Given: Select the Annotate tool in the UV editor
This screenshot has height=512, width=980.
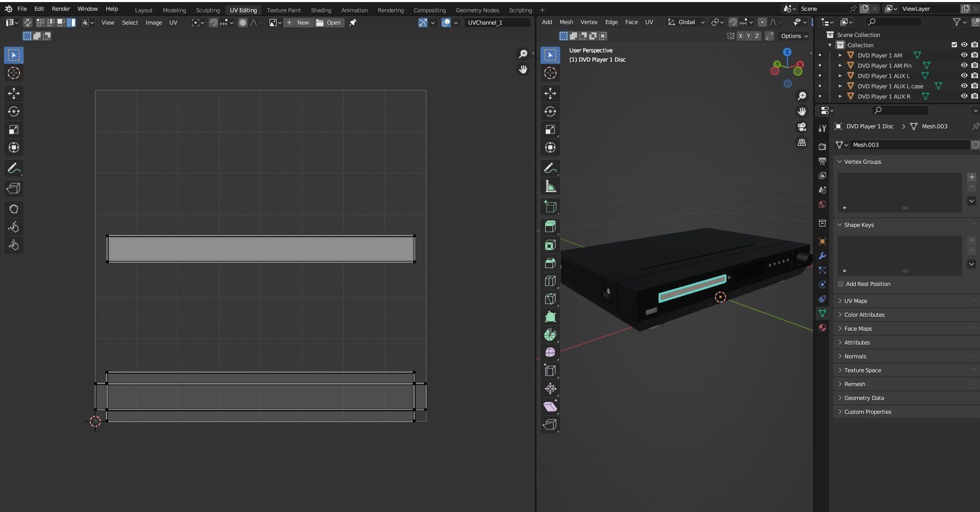Looking at the screenshot, I should 14,168.
